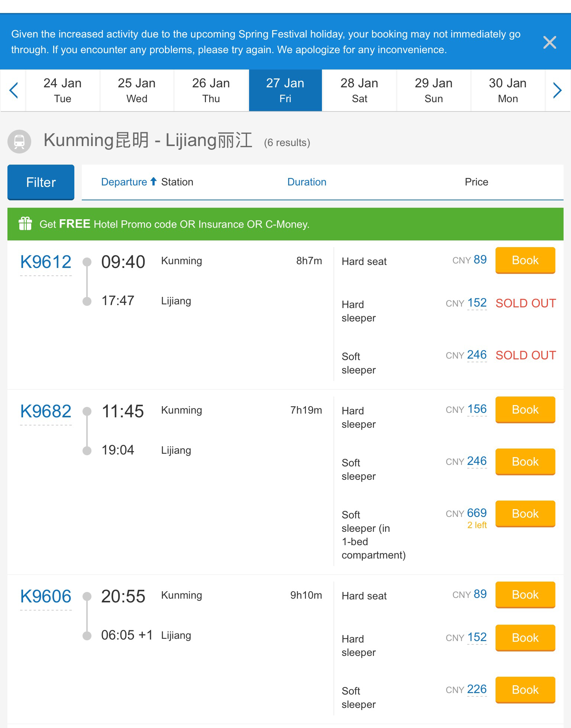The width and height of the screenshot is (571, 728).
Task: Go to next week of dates
Action: 557,90
